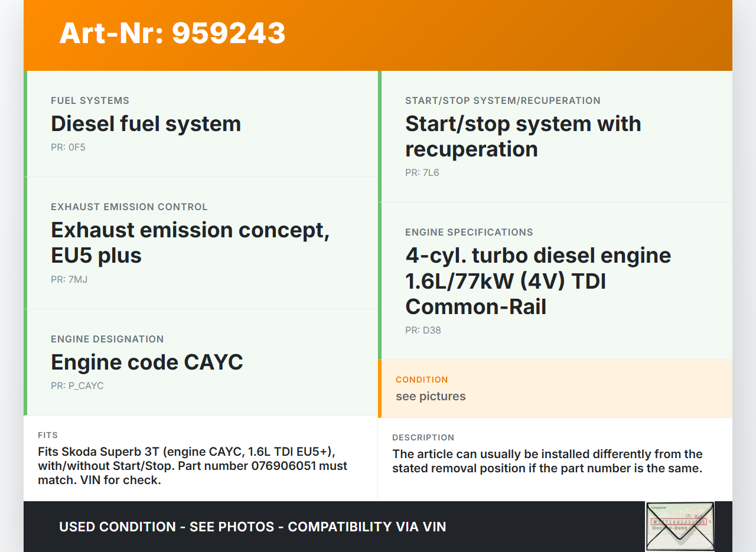
Task: Click PR code 0F5 text
Action: point(68,148)
